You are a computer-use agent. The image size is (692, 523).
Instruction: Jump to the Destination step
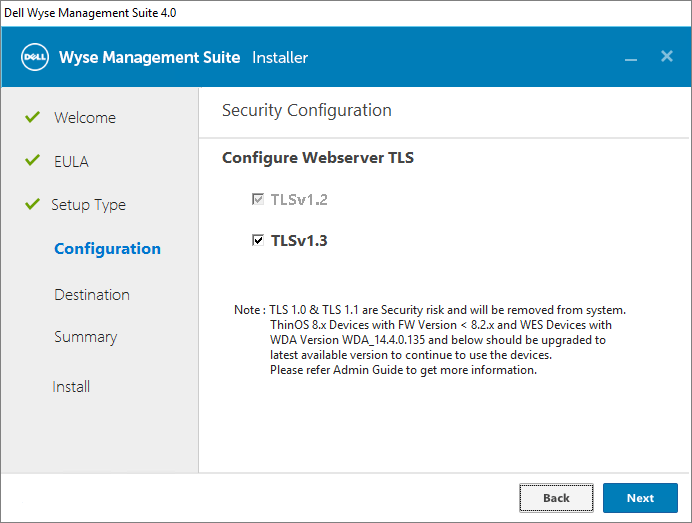tap(92, 295)
